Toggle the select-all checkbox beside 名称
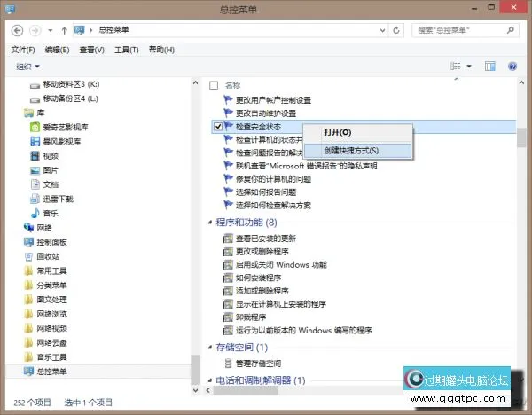The width and height of the screenshot is (532, 415). tap(214, 85)
